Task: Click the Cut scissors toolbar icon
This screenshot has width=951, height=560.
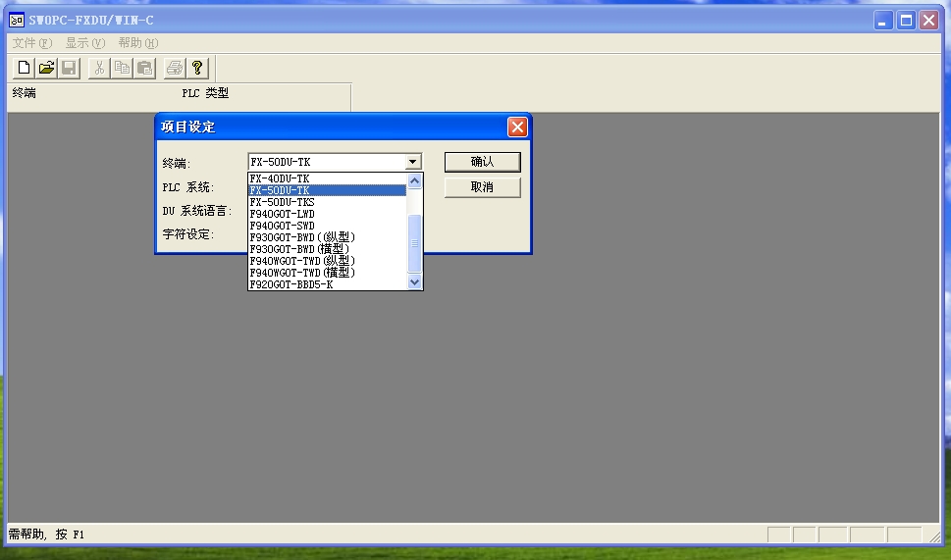Action: 99,68
